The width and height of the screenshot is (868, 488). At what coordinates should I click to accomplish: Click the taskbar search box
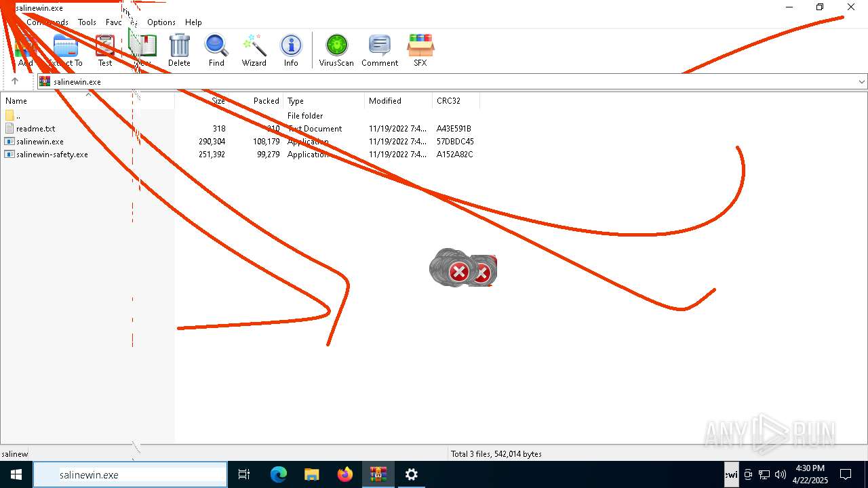click(130, 475)
